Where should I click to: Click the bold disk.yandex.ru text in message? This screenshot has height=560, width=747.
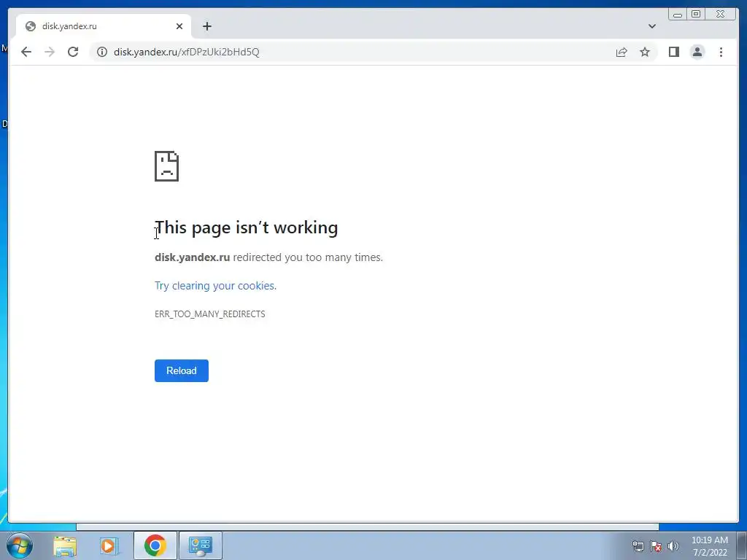193,257
